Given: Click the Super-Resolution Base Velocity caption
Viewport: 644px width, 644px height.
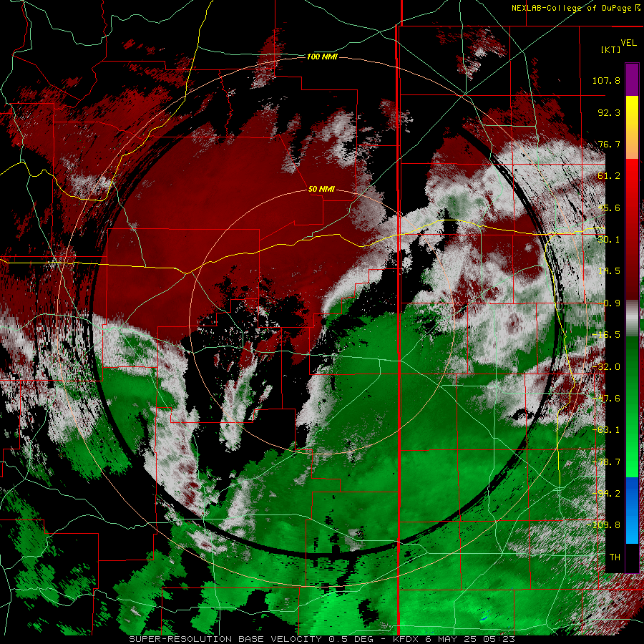Looking at the screenshot, I should pyautogui.click(x=322, y=639).
